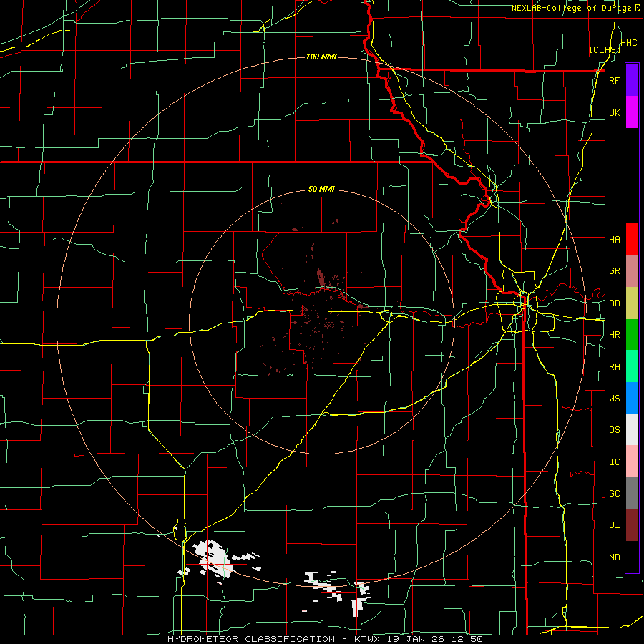Click the IC pink legend swatch
The width and height of the screenshot is (644, 644).
pyautogui.click(x=632, y=462)
